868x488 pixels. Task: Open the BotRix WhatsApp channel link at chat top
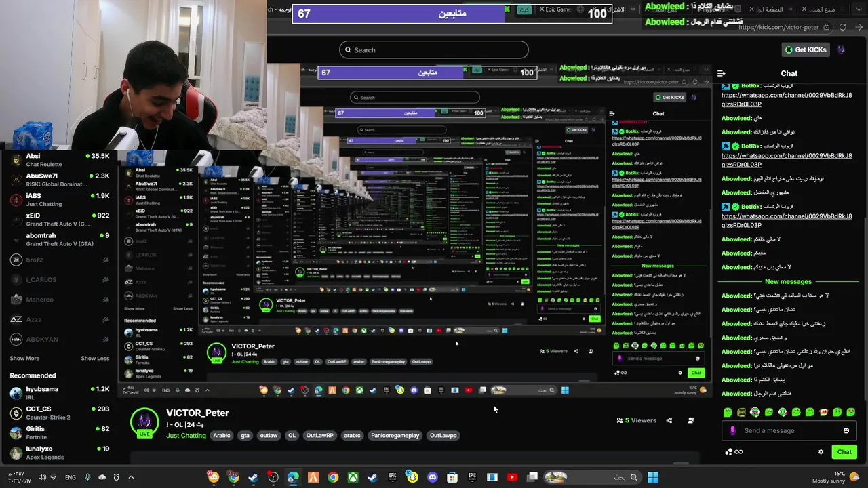(787, 100)
